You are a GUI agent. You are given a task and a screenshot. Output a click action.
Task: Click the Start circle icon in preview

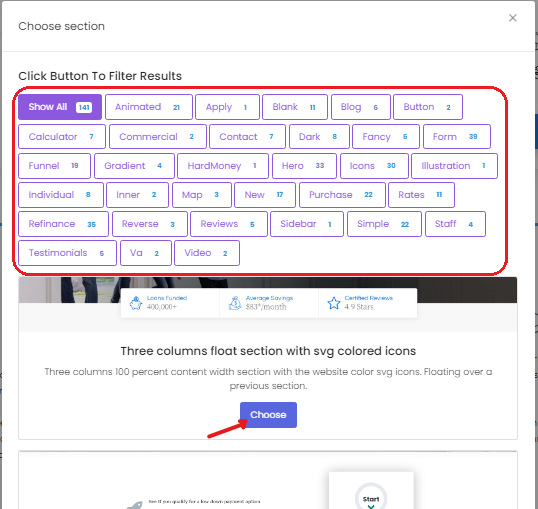click(x=371, y=497)
